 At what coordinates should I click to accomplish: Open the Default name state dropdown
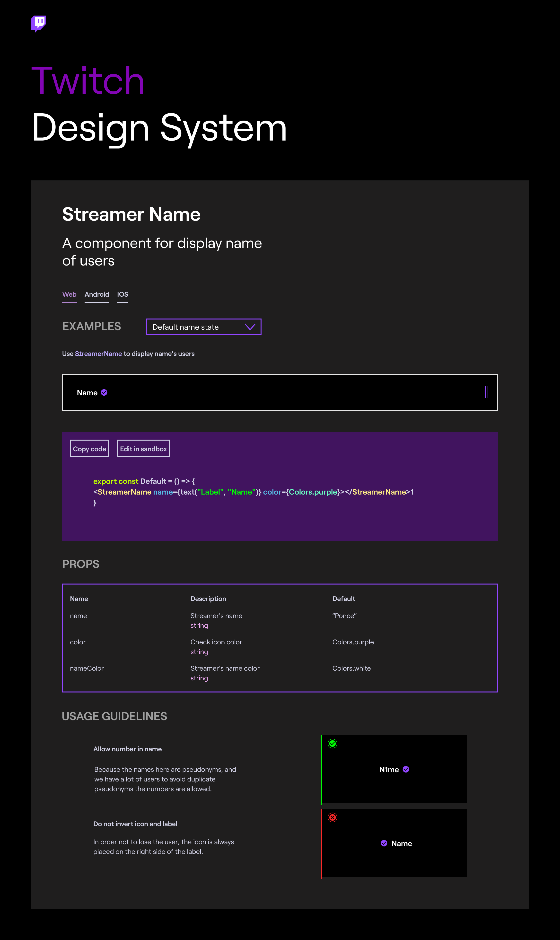[x=203, y=327]
